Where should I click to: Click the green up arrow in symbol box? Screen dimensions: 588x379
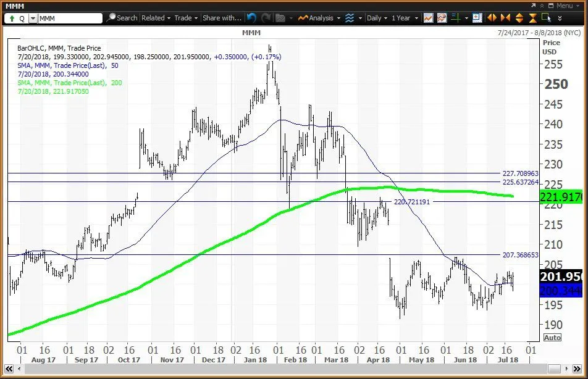(12, 18)
